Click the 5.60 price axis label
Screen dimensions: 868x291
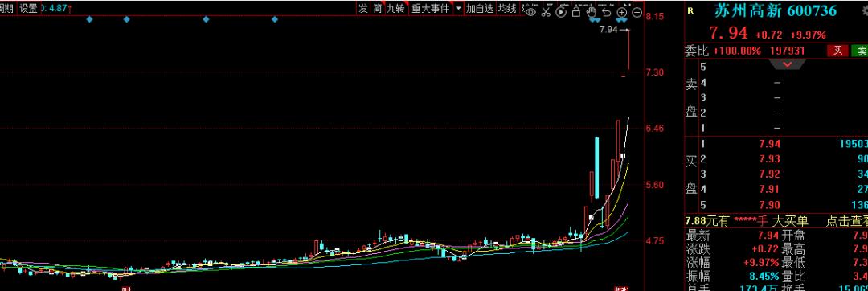(655, 185)
